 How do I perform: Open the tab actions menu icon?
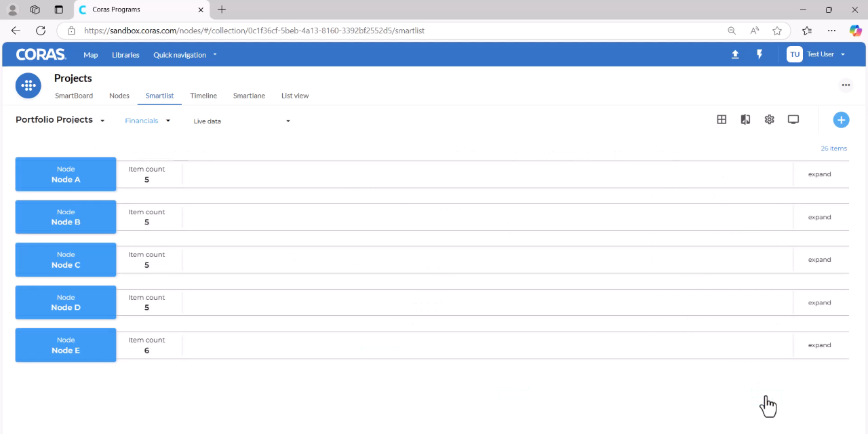tap(58, 9)
